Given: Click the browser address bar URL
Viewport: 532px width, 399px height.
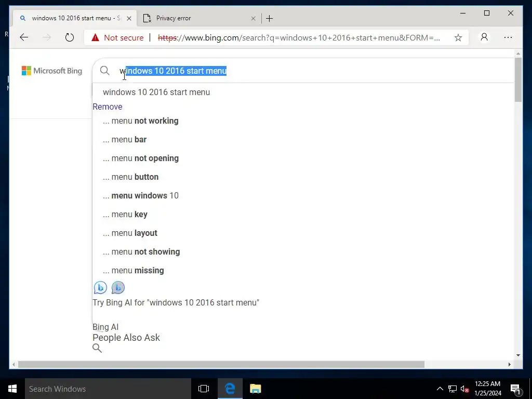Looking at the screenshot, I should (299, 37).
